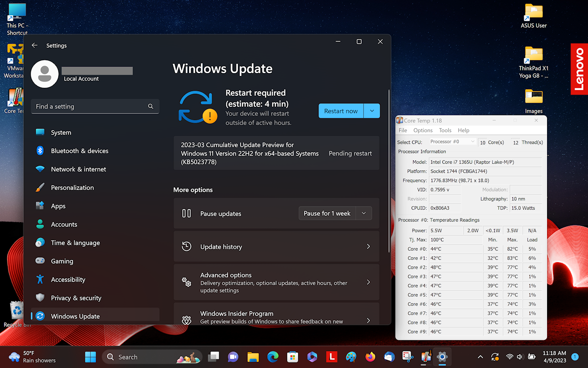Open Core Temp Tools menu
Image resolution: width=588 pixels, height=368 pixels.
(x=445, y=130)
